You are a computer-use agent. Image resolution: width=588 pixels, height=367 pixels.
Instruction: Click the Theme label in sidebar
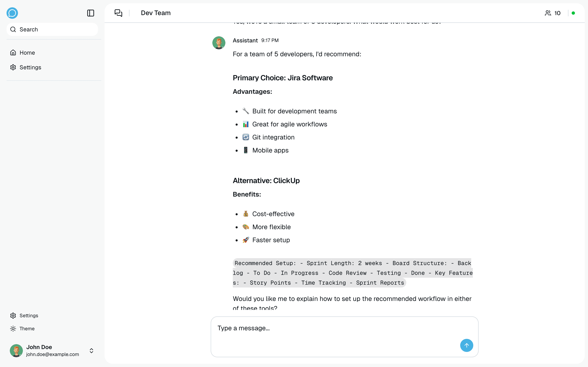pos(27,329)
